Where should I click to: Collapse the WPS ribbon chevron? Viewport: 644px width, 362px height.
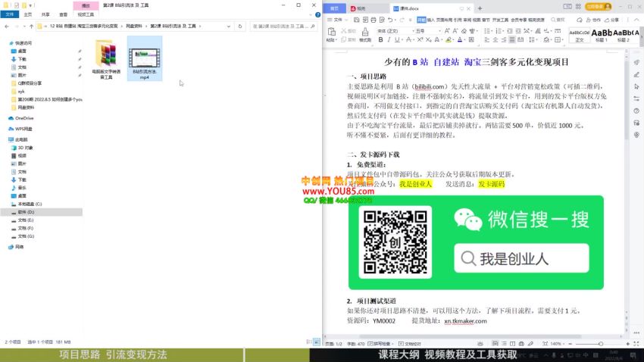[636, 20]
